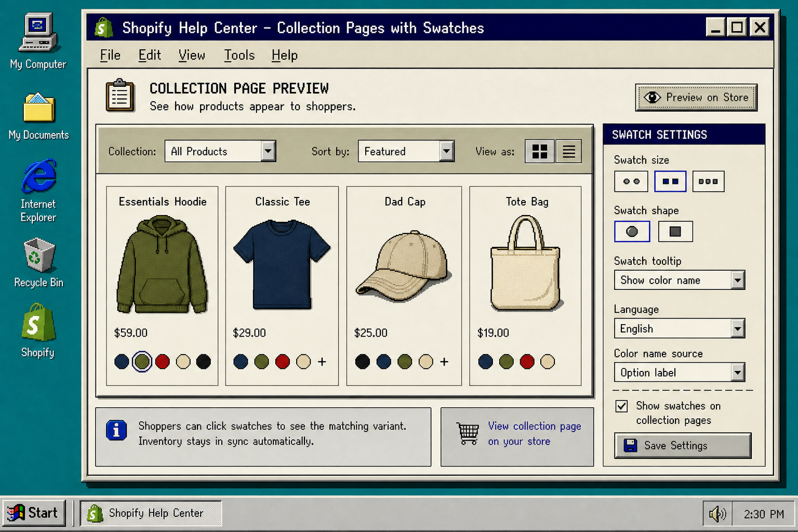Open the Start menu

point(34,513)
